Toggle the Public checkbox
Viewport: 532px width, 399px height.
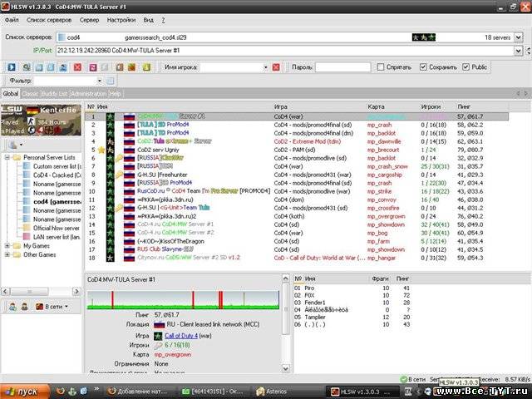pyautogui.click(x=465, y=66)
